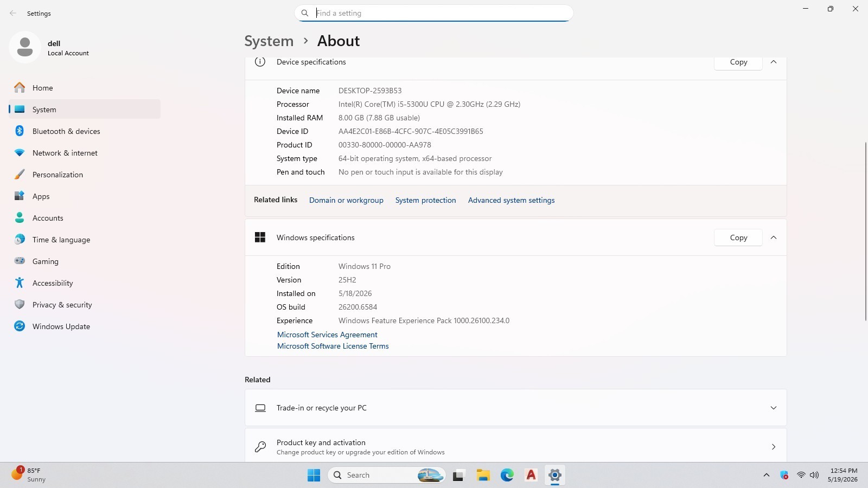Select Bluetooth & devices in sidebar
Screen dimensions: 868x488
85,131
